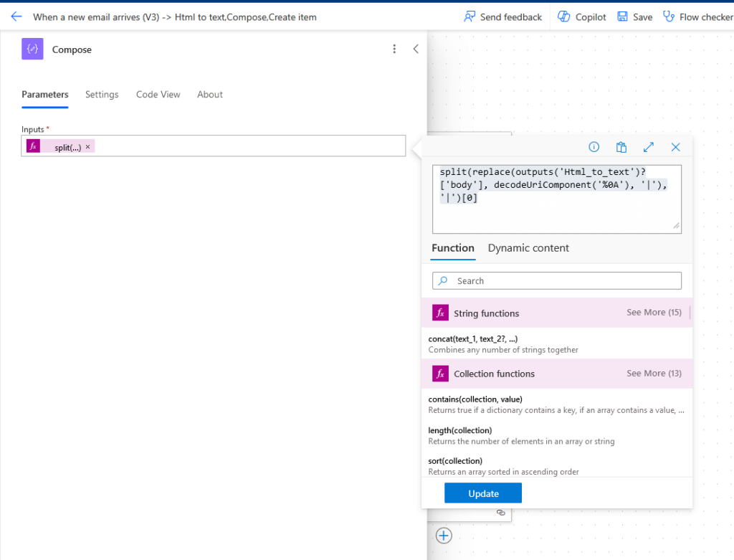Click the function Search box

[x=556, y=281]
